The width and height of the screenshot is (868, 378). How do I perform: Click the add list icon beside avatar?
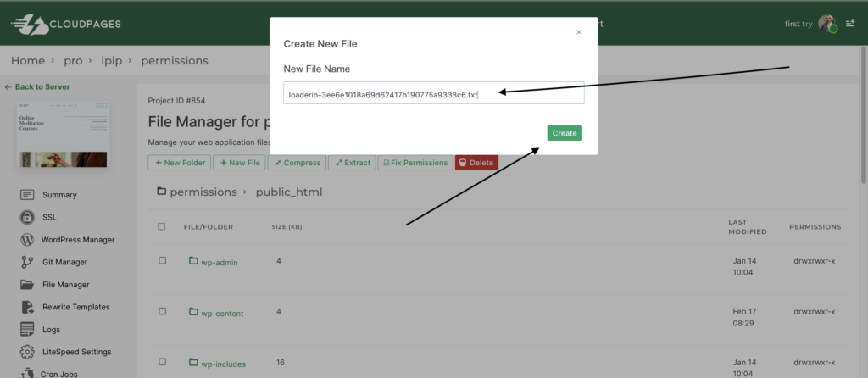click(850, 24)
